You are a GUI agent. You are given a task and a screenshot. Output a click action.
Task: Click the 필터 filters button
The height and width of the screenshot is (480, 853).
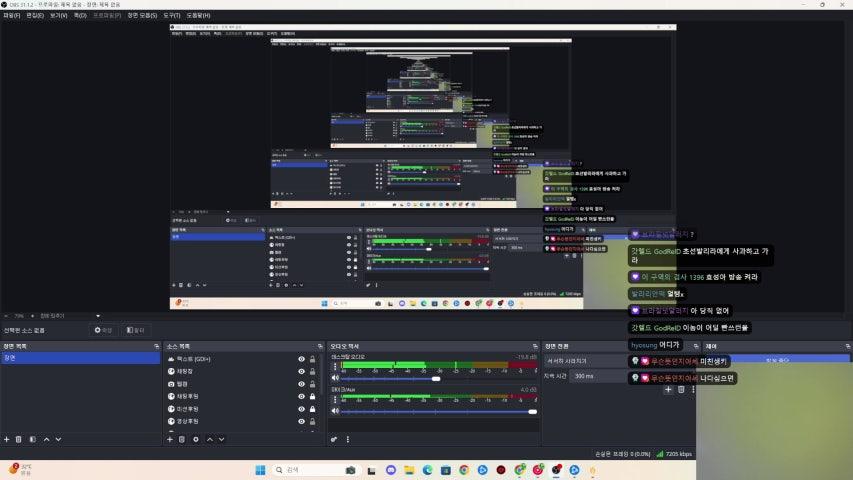pyautogui.click(x=135, y=330)
